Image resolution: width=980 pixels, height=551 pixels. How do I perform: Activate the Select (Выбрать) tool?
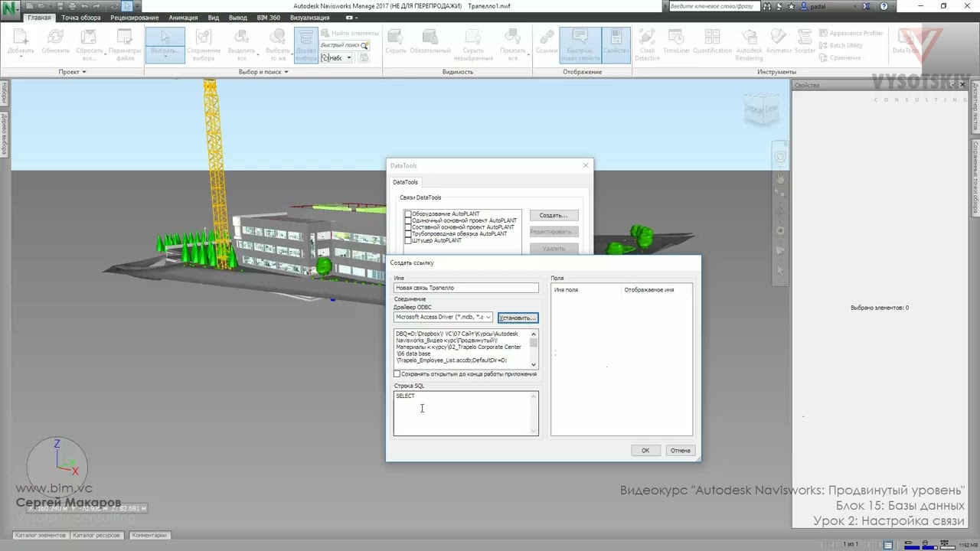tap(165, 45)
